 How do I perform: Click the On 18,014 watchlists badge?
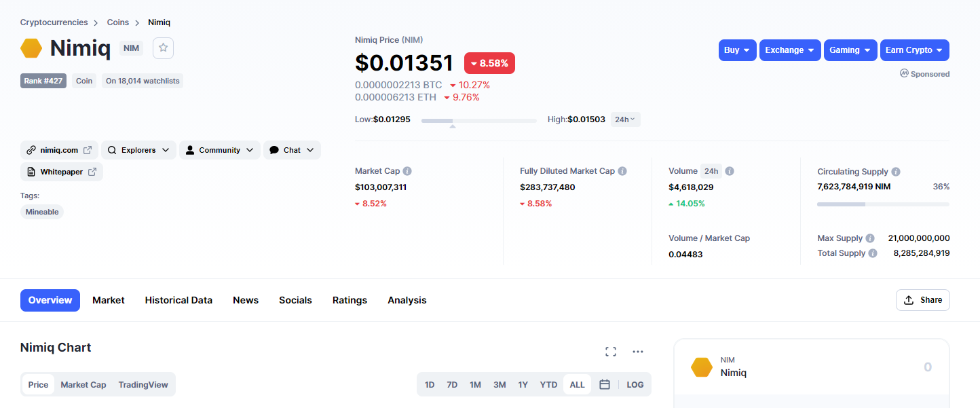[x=143, y=81]
